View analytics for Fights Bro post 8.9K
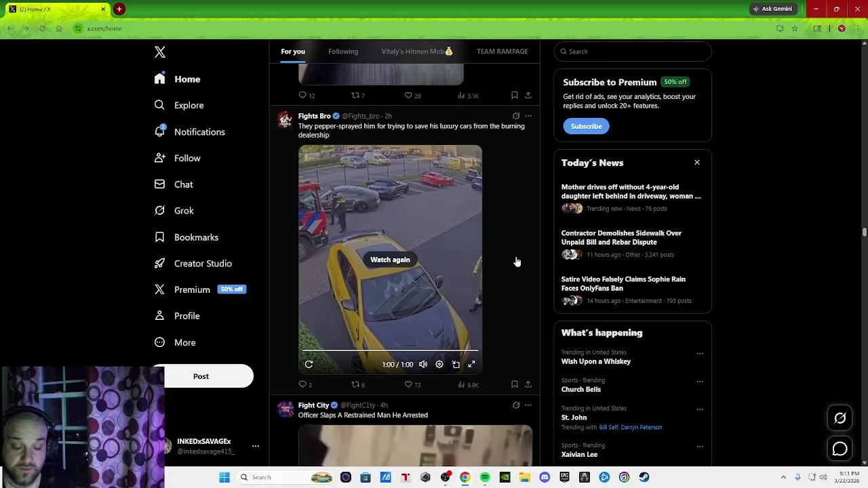868x488 pixels. coord(468,385)
